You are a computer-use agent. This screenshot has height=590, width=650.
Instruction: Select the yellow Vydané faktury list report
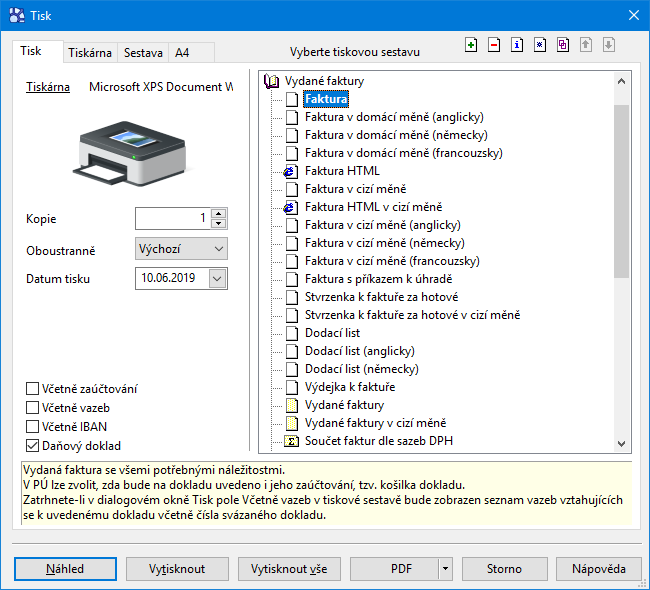[x=344, y=405]
